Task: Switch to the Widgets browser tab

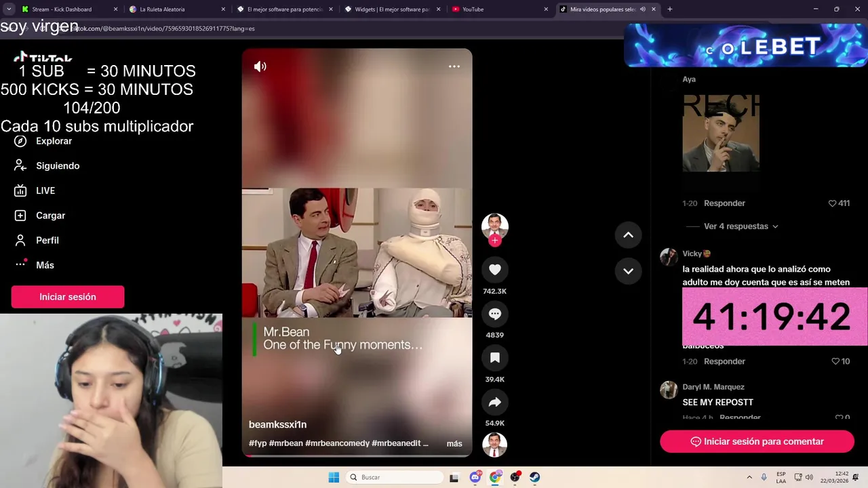Action: click(392, 9)
